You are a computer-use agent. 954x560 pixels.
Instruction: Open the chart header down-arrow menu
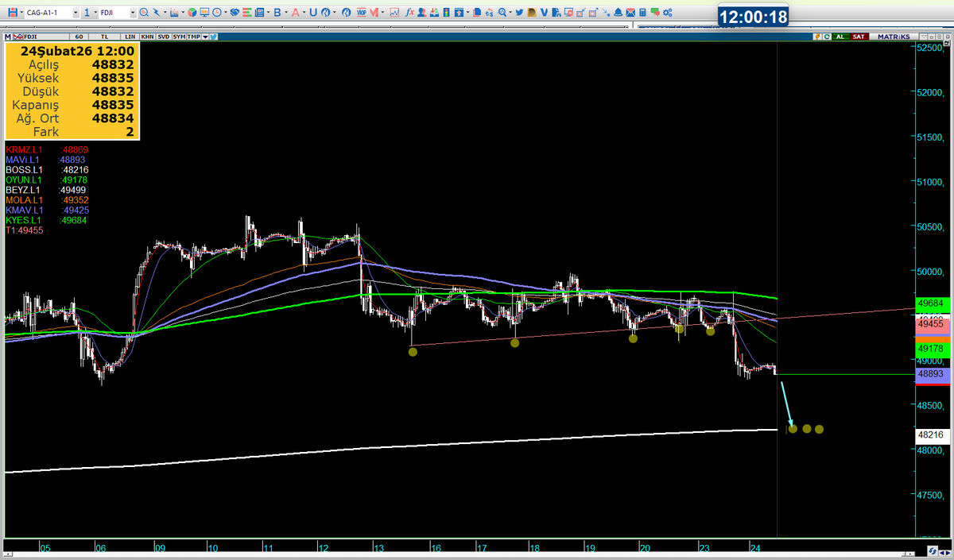[205, 37]
